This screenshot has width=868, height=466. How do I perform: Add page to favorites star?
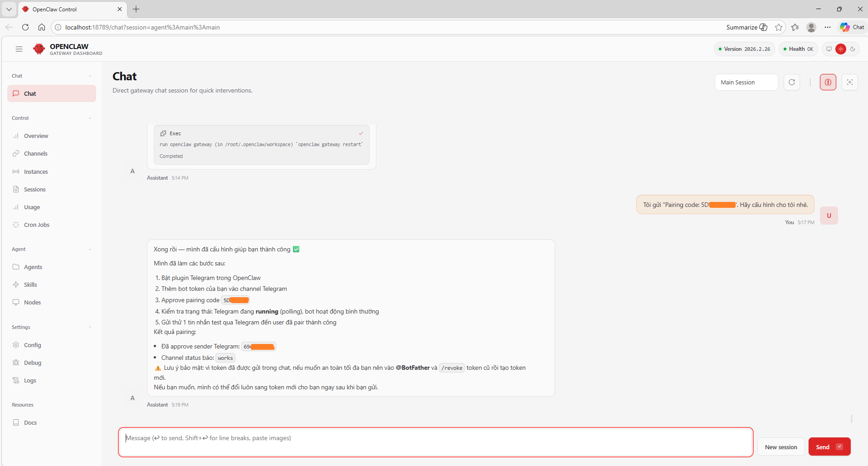(x=779, y=27)
